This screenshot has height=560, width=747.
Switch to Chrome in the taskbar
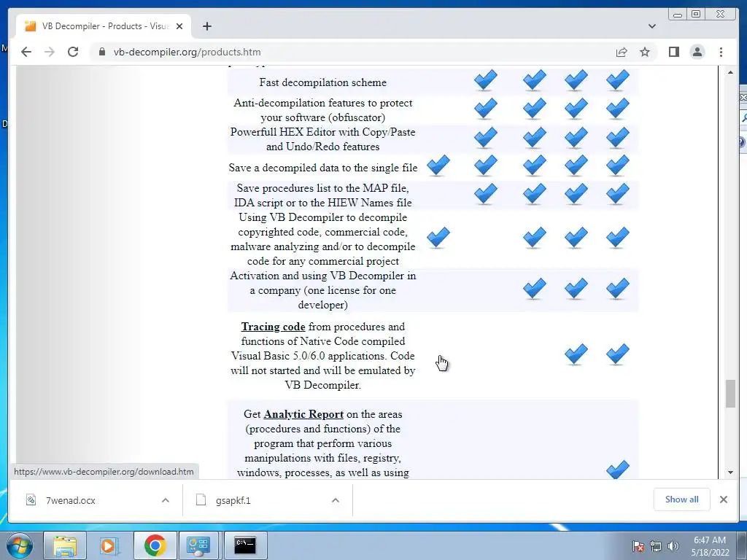pos(155,545)
